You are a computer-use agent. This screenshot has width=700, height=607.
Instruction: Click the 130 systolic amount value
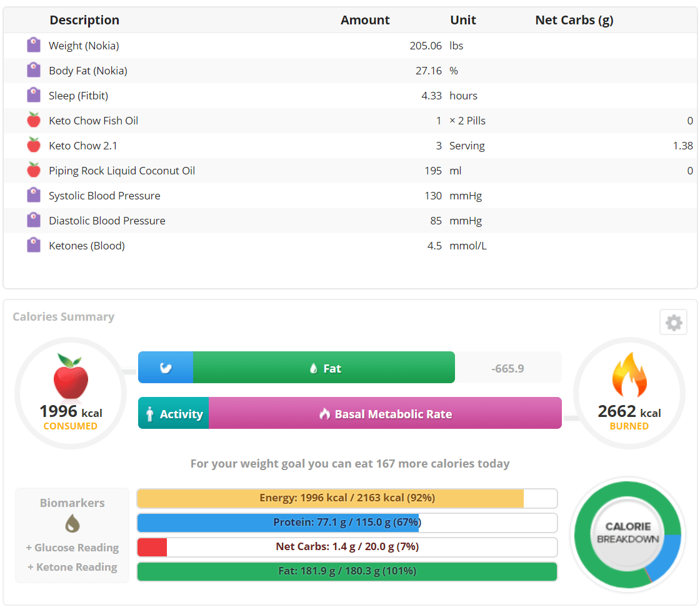pyautogui.click(x=433, y=196)
